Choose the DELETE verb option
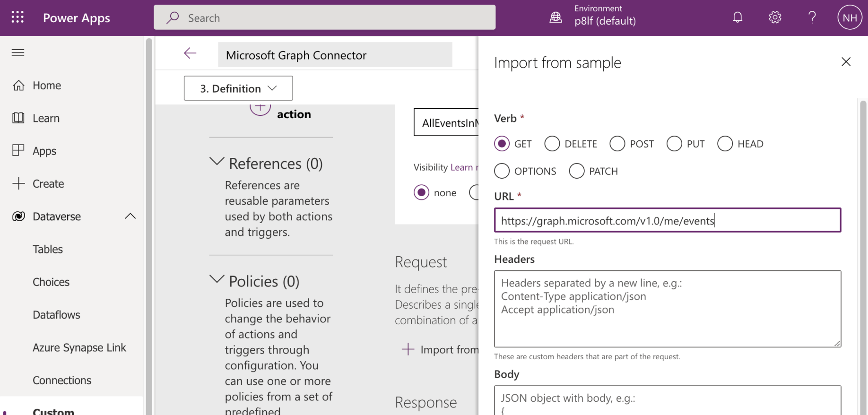Viewport: 868px width, 415px height. [552, 144]
